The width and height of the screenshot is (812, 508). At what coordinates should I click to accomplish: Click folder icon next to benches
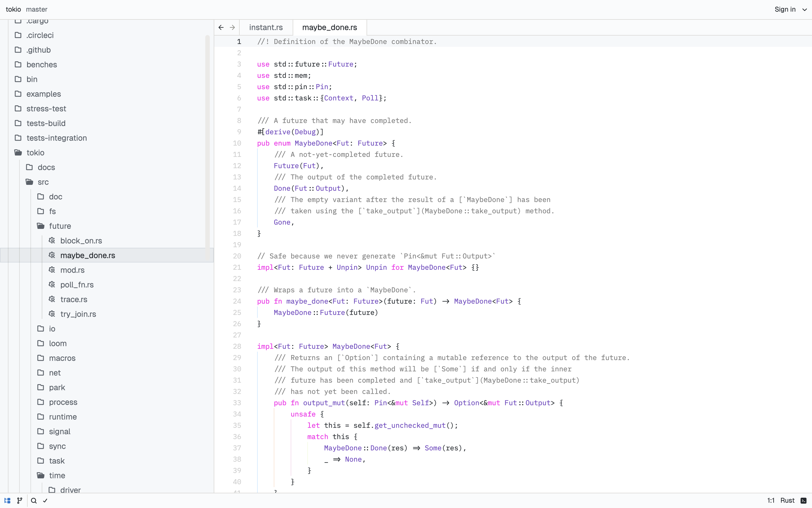(x=18, y=64)
